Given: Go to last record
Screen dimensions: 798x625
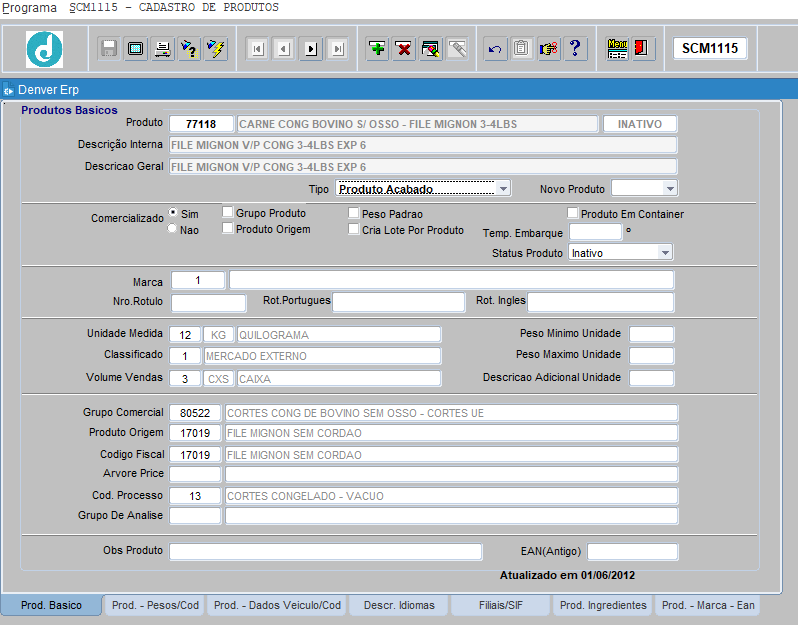Looking at the screenshot, I should 338,49.
